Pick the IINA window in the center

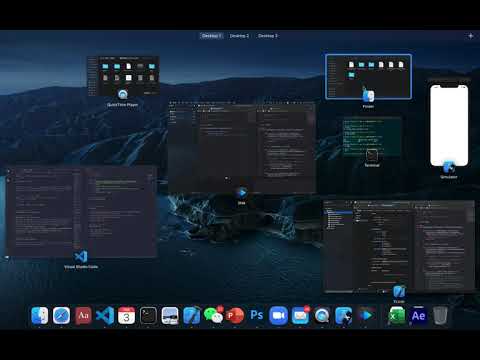(x=242, y=147)
